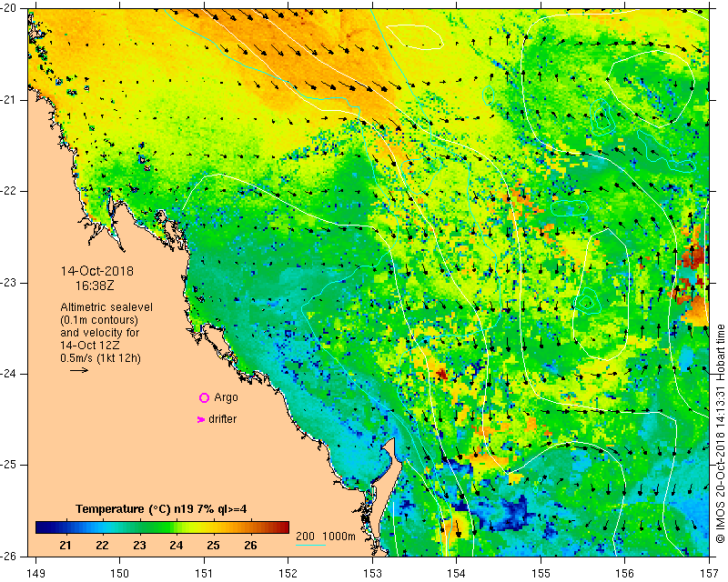Viewport: 728px width, 582px height.
Task: Click the '0.5m/s (1kt 12h)' text
Action: [x=100, y=358]
